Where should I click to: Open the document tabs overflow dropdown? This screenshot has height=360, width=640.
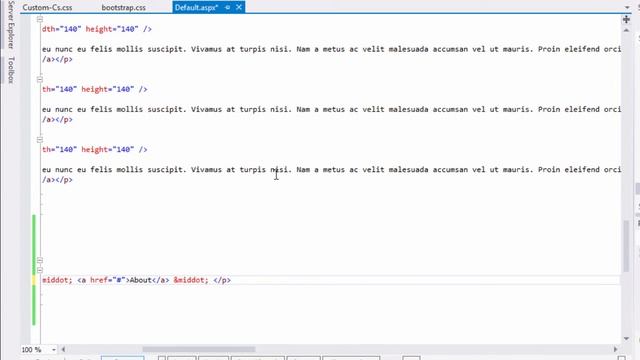coord(627,7)
